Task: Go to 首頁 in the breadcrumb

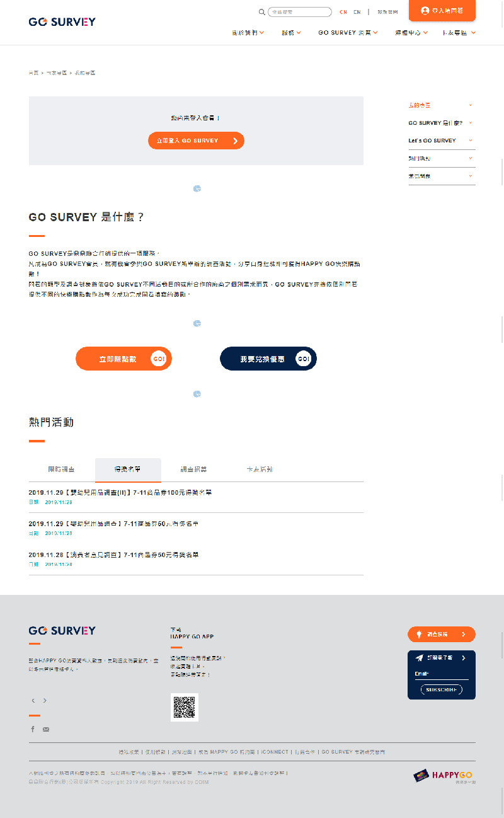Action: tap(33, 73)
